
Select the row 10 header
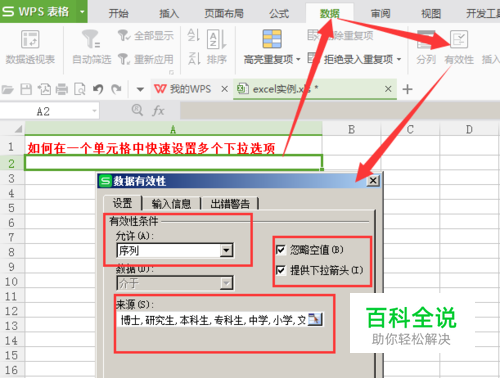12,282
